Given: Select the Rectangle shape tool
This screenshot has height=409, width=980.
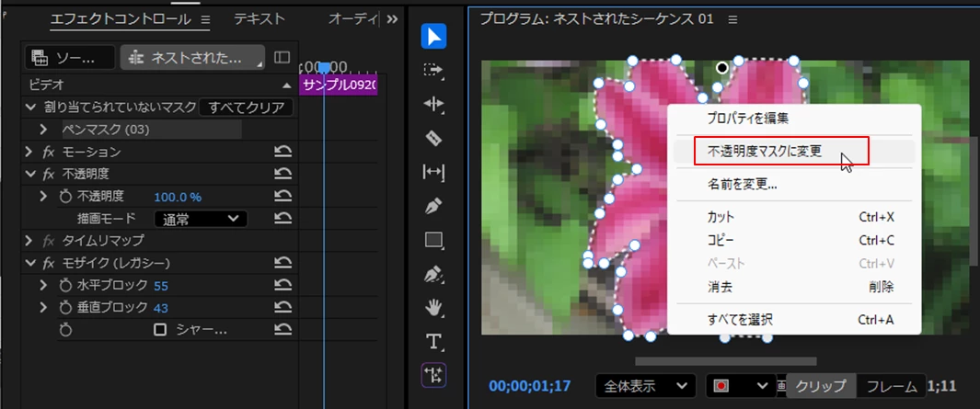Looking at the screenshot, I should (433, 240).
